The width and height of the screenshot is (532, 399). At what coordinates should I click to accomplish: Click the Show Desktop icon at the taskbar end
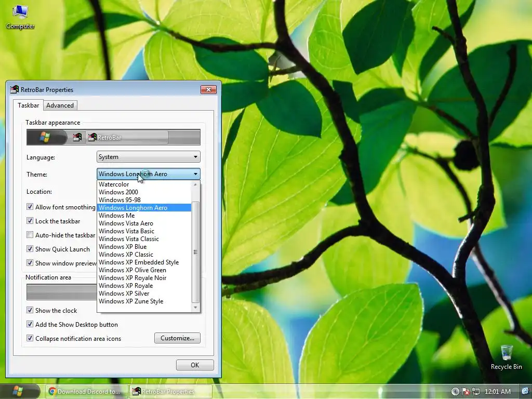(525, 391)
